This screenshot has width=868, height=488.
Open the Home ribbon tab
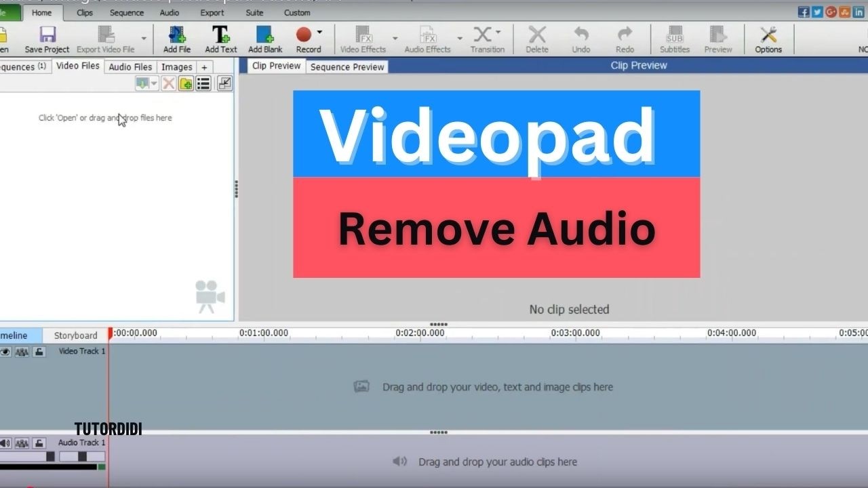[41, 12]
